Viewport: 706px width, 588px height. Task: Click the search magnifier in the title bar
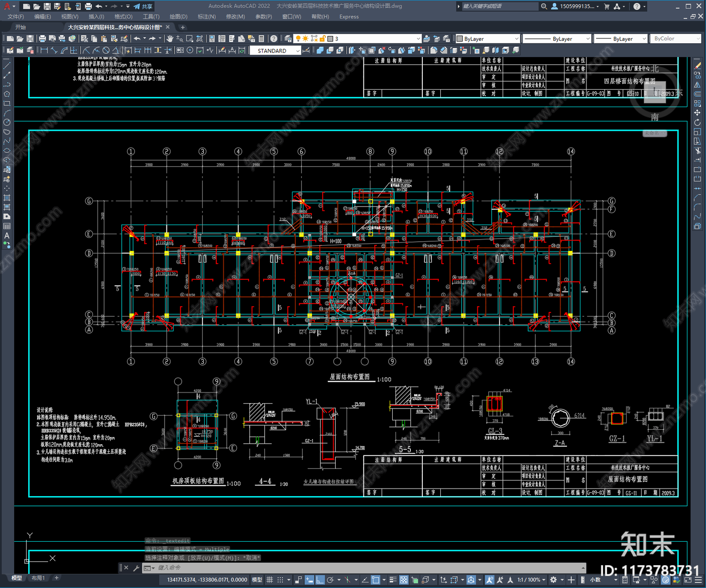[544, 6]
